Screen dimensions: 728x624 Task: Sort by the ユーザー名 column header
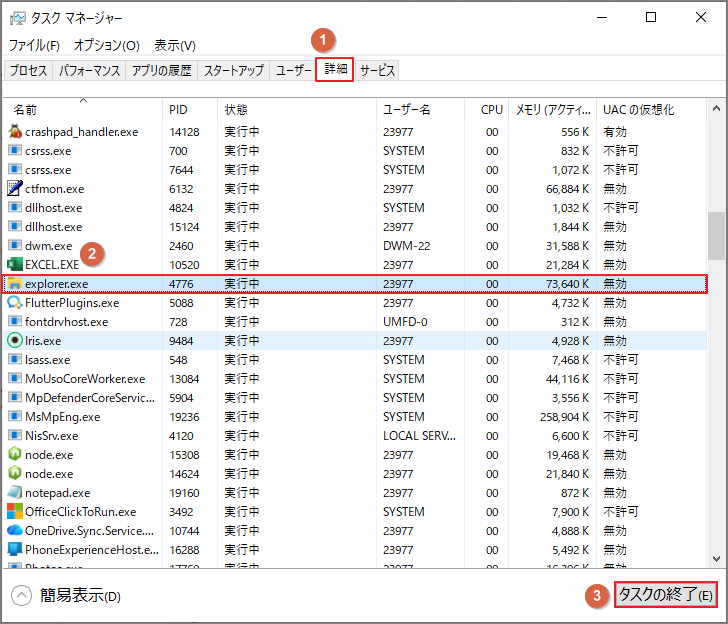tap(420, 110)
